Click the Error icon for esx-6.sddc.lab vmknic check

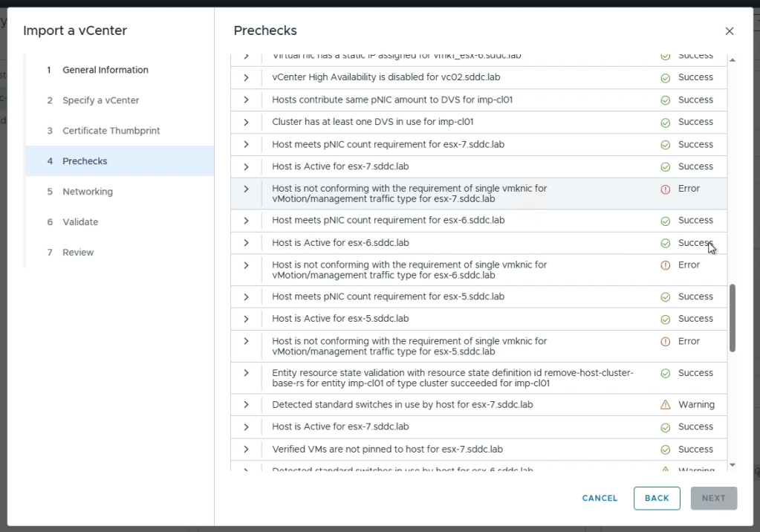(x=665, y=265)
